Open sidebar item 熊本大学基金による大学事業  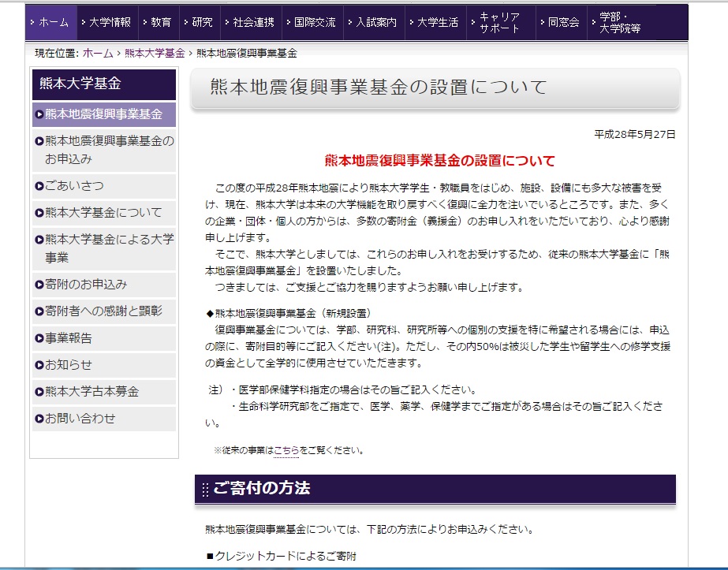[104, 248]
